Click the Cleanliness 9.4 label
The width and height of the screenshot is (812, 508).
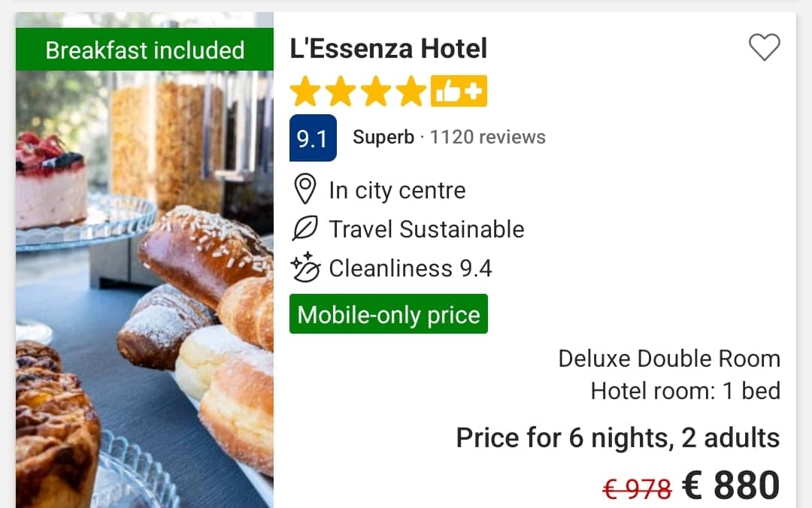(411, 268)
